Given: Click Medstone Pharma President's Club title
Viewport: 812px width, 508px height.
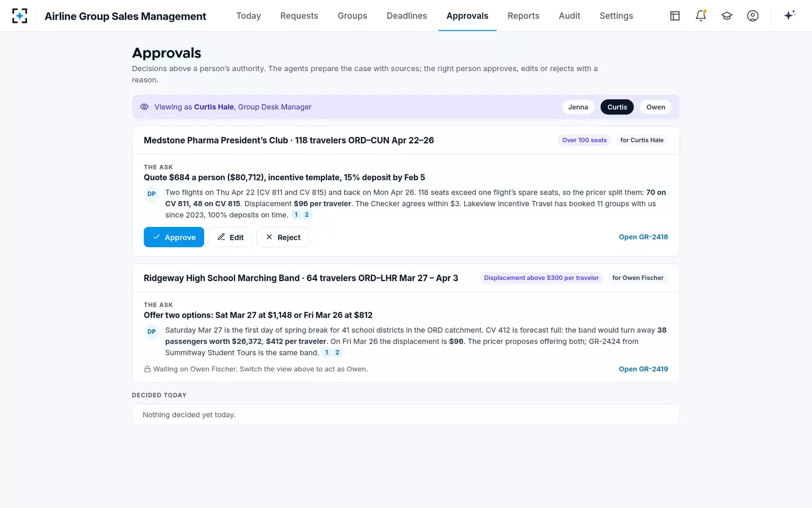Looking at the screenshot, I should pyautogui.click(x=289, y=141).
